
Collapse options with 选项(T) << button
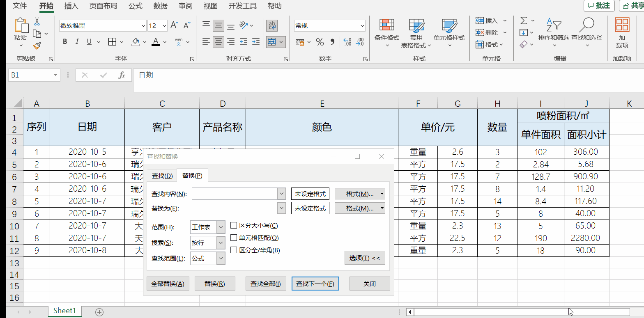click(365, 258)
